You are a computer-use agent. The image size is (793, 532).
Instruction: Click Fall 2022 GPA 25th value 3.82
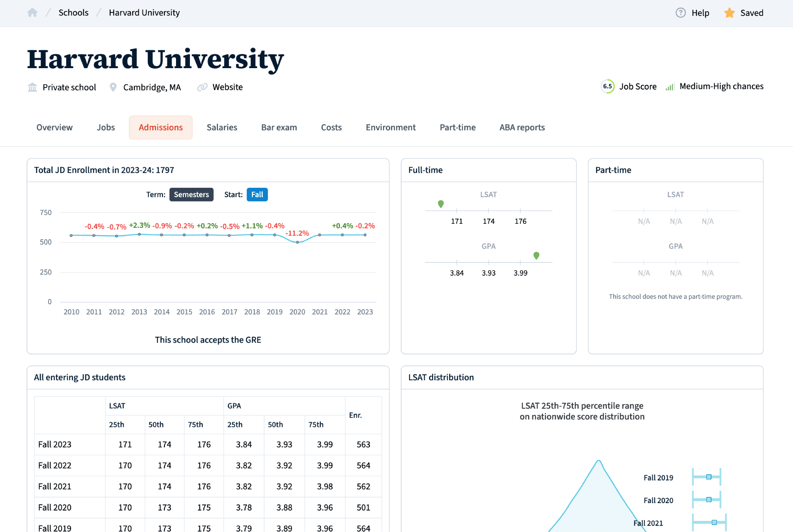tap(244, 465)
